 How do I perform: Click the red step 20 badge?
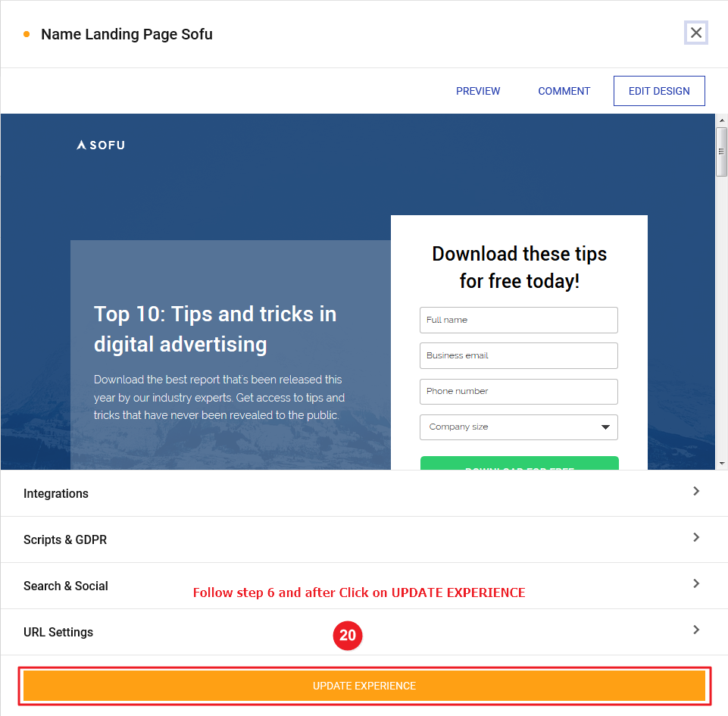pos(348,636)
